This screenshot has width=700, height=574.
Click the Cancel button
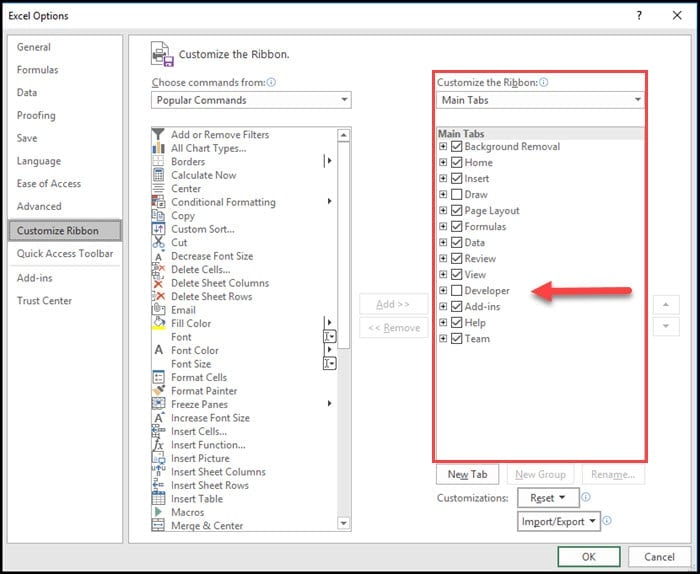[659, 557]
